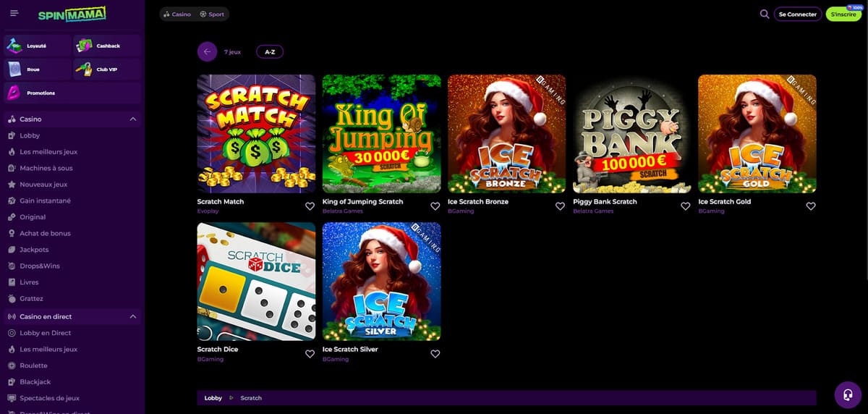The height and width of the screenshot is (414, 868).
Task: Click the Scratch breadcrumb link
Action: [x=251, y=398]
